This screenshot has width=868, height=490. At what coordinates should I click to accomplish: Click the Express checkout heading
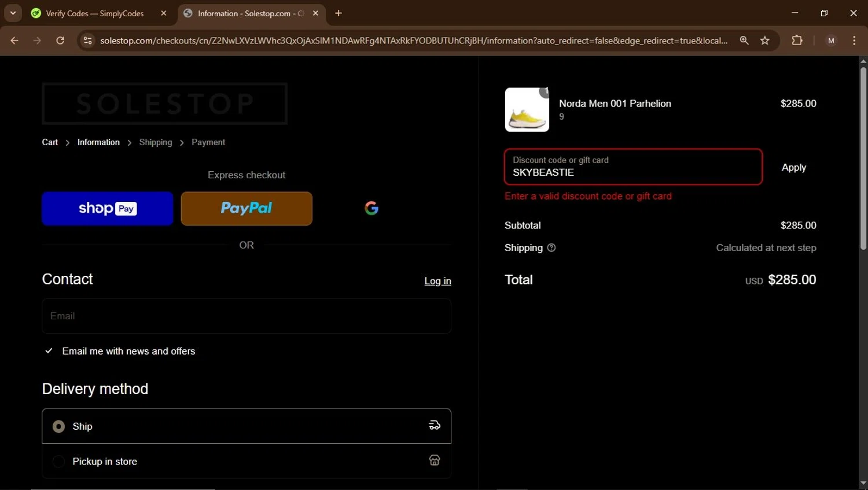tap(247, 175)
